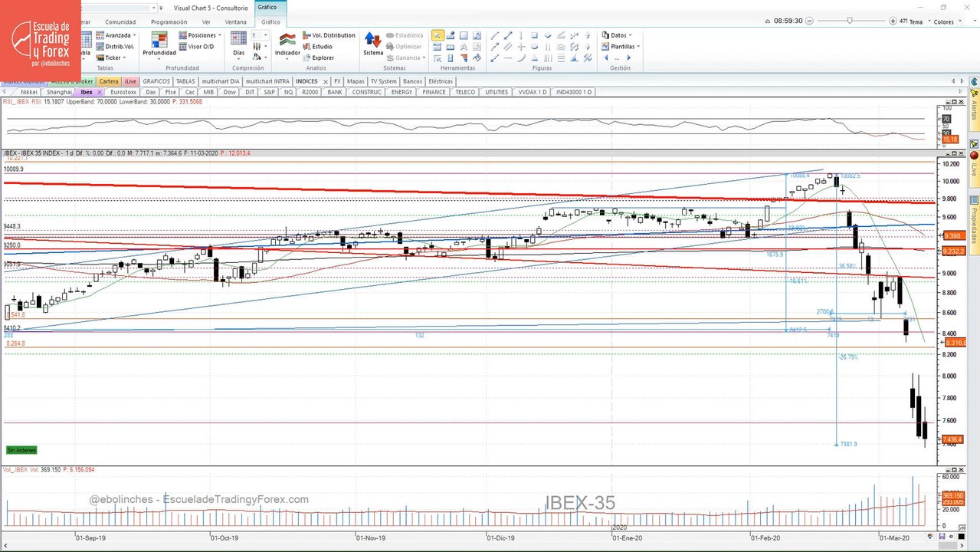Select the multichart INTRA workspace tab

pos(267,81)
